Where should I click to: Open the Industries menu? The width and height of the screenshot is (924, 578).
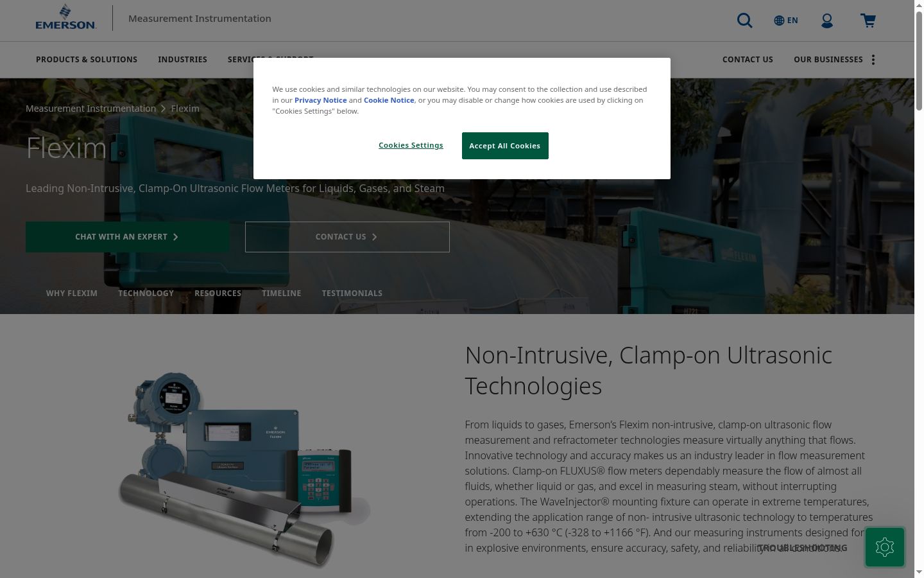point(183,60)
